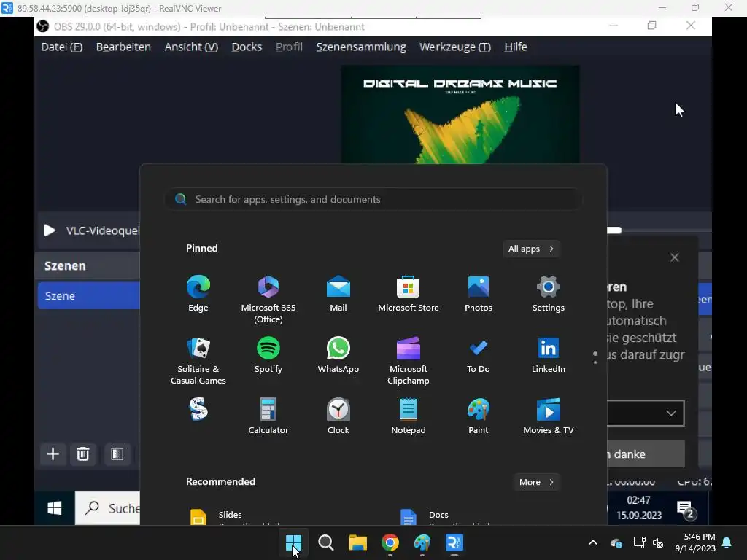747x560 pixels.
Task: Launch Notepad from pinned apps
Action: point(409,416)
